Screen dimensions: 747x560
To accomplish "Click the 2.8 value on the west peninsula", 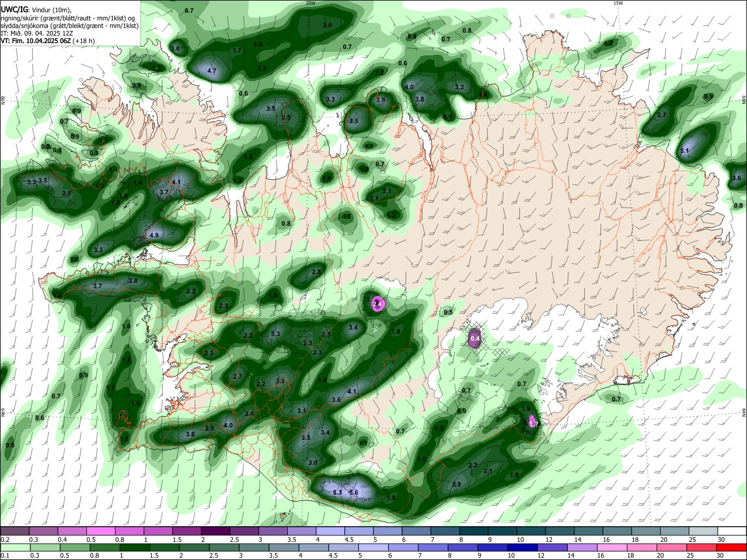I will pos(133,281).
